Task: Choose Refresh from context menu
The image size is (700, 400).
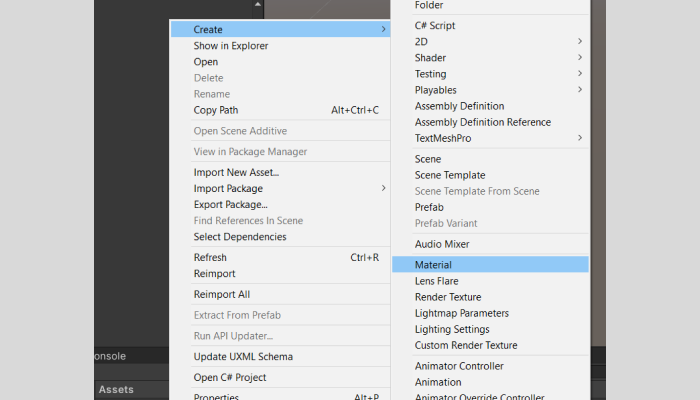Action: point(210,257)
